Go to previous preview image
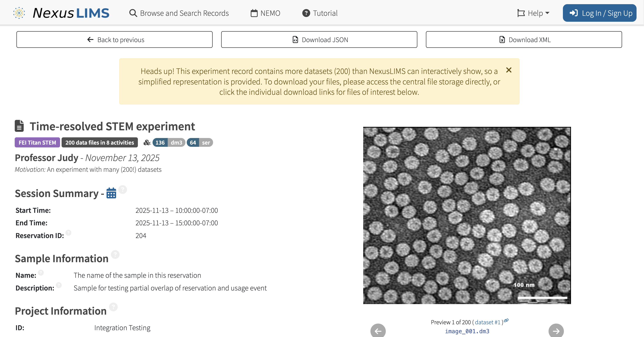644x337 pixels. pyautogui.click(x=378, y=331)
